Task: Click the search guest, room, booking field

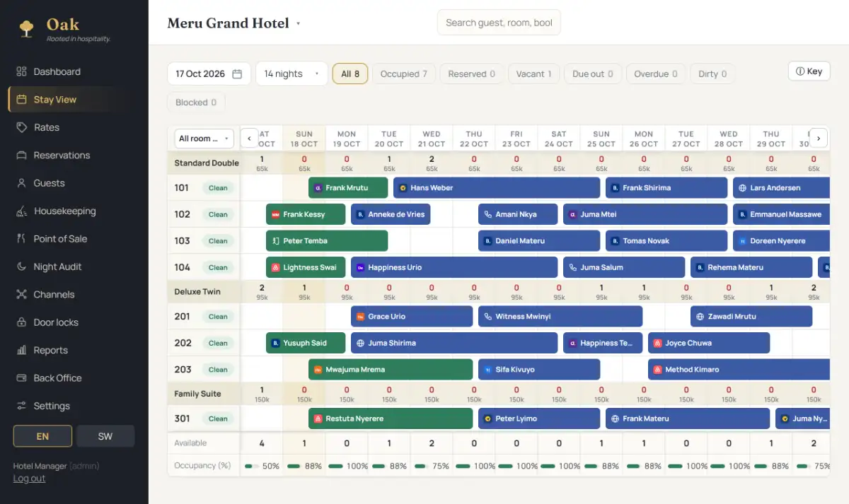Action: pos(499,23)
